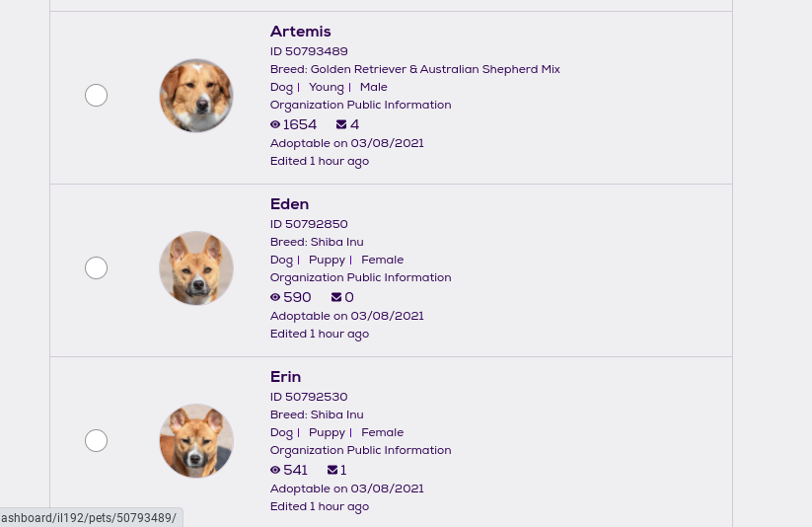This screenshot has width=812, height=527.
Task: Click the messages envelope icon for Artemis
Action: [341, 125]
